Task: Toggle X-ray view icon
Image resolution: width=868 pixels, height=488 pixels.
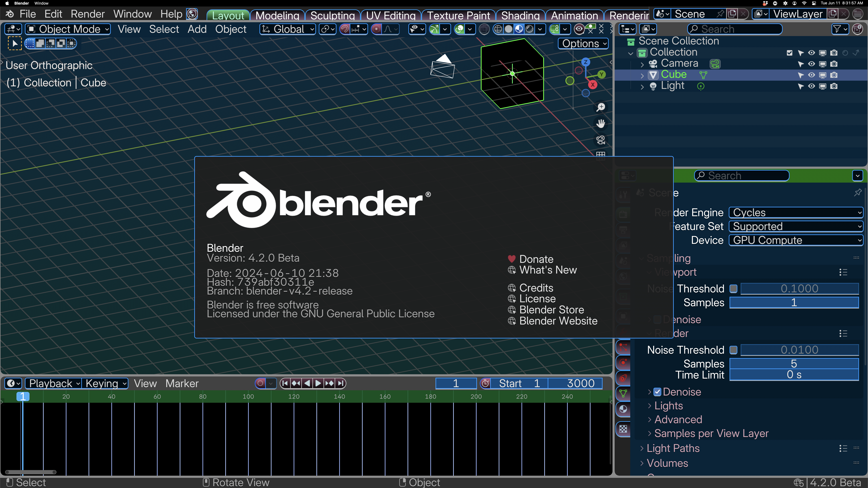Action: tap(484, 29)
